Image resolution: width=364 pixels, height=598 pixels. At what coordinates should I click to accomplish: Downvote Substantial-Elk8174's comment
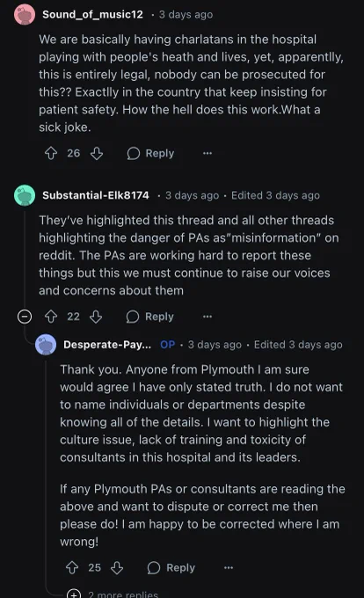(96, 317)
